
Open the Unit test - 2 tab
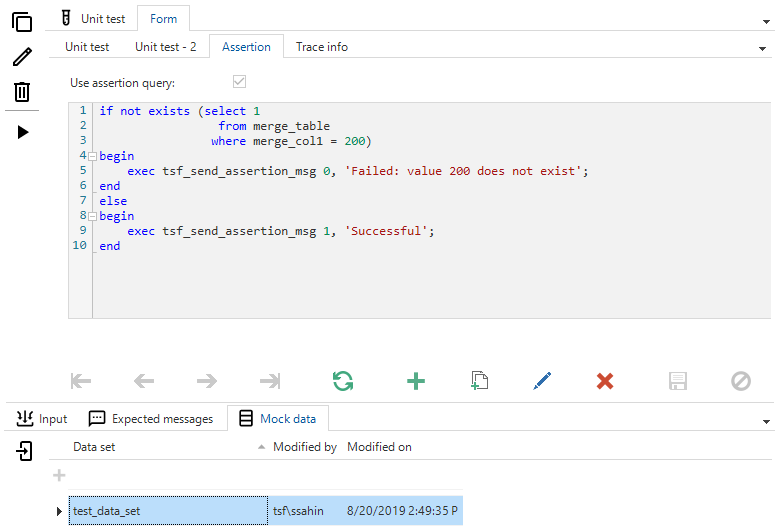[x=166, y=47]
